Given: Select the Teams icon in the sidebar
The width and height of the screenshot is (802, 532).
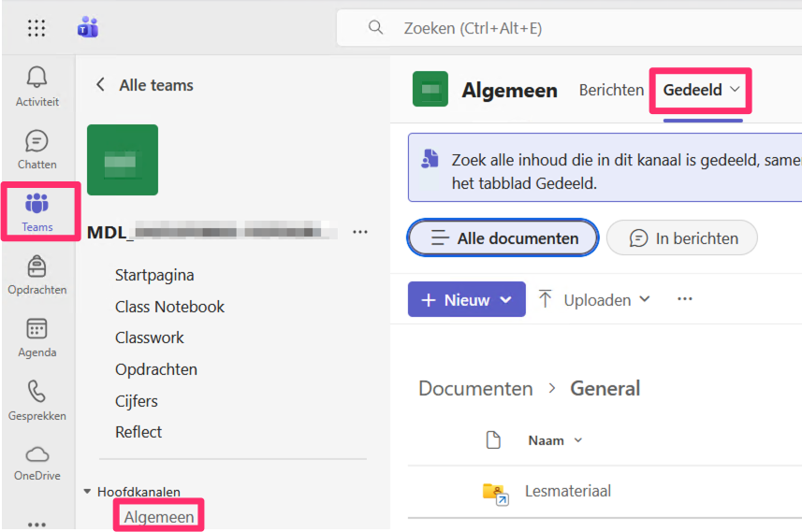Looking at the screenshot, I should click(x=37, y=204).
